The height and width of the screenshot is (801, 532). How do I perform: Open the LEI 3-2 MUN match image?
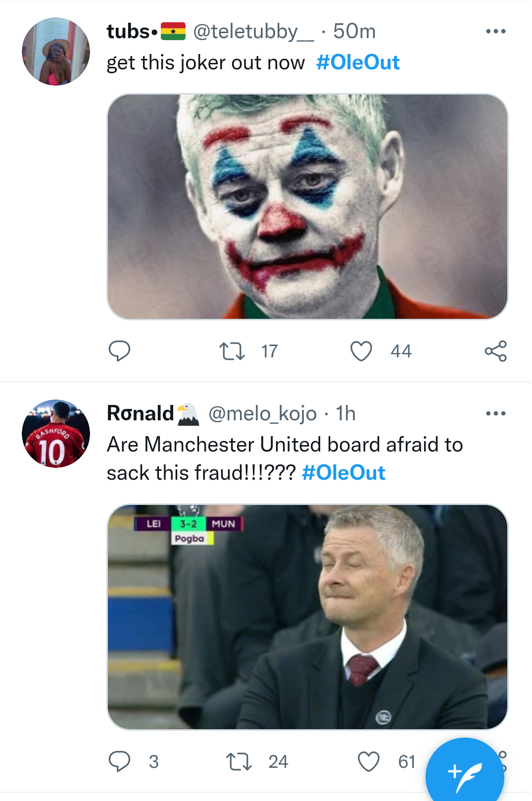tap(307, 617)
